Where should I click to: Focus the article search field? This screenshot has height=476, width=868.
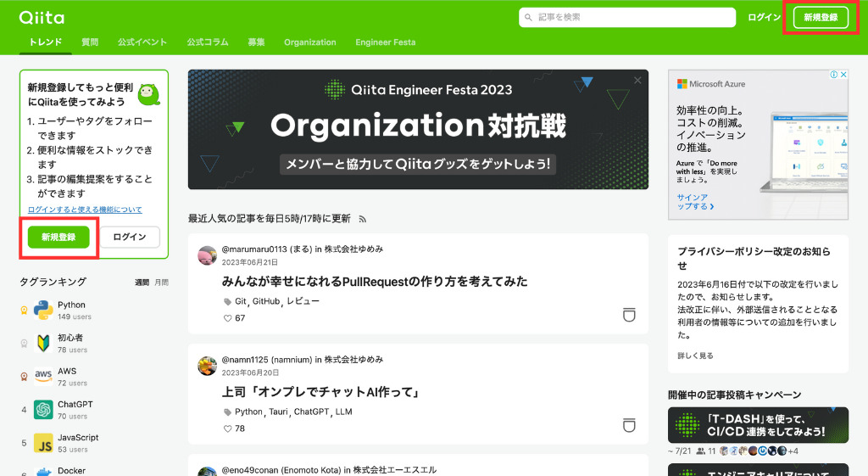tap(627, 17)
